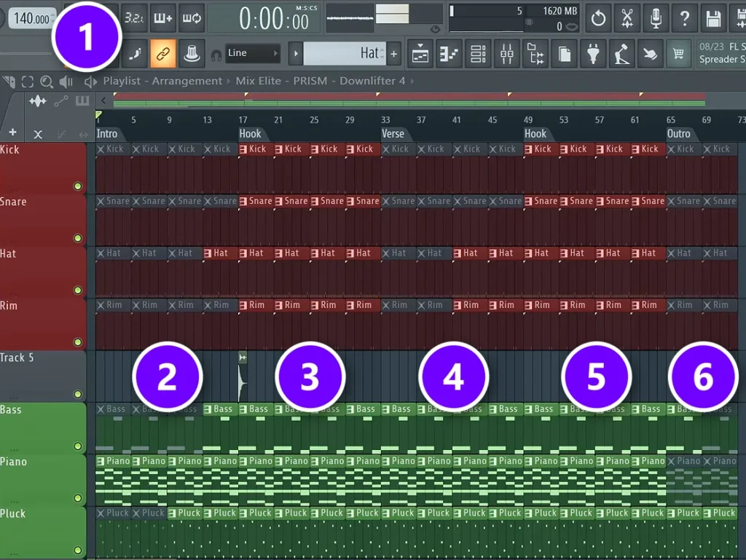
Task: Jump to the Intro marker
Action: click(106, 133)
